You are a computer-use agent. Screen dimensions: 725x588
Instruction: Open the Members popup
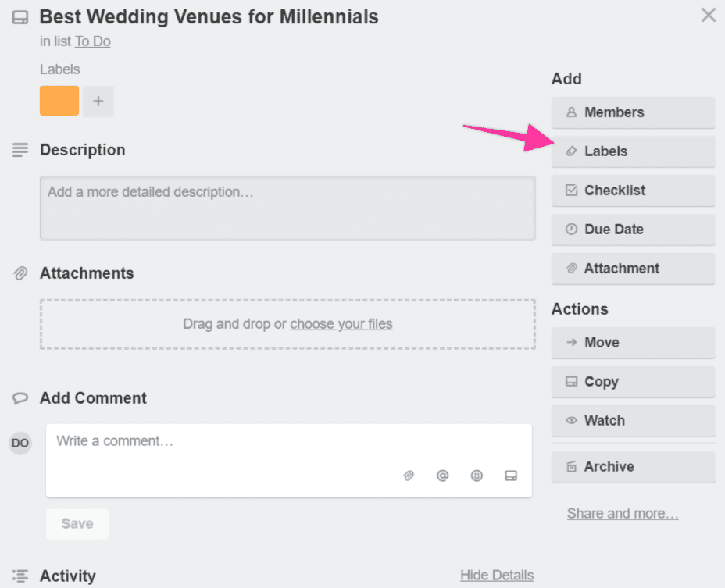tap(633, 112)
